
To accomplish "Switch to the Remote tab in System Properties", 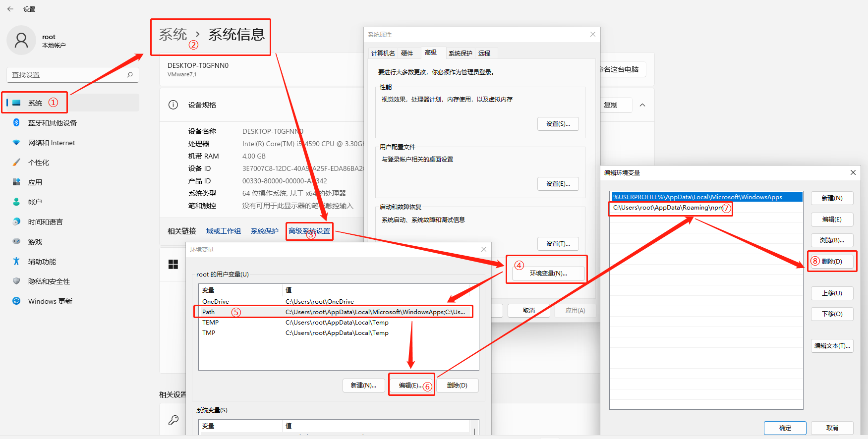I will click(x=484, y=54).
